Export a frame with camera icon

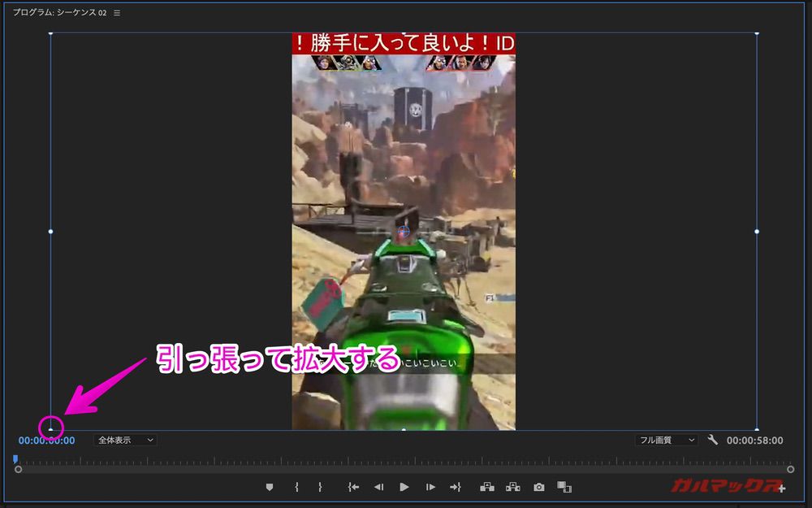click(539, 487)
